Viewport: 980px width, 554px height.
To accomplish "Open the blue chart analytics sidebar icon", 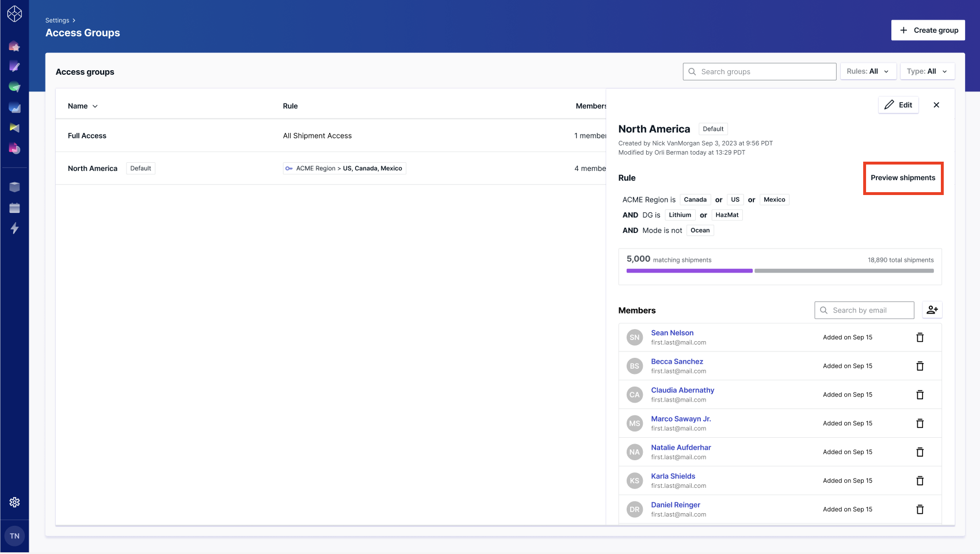I will point(14,108).
